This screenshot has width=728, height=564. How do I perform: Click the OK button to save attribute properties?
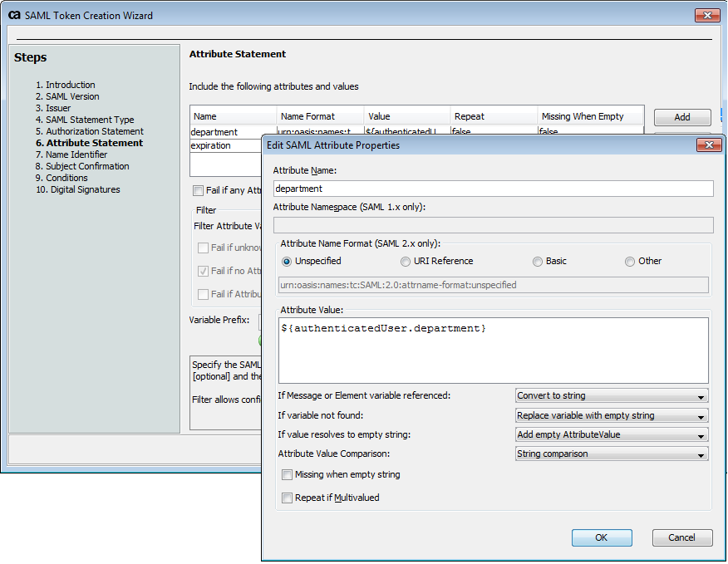(601, 537)
